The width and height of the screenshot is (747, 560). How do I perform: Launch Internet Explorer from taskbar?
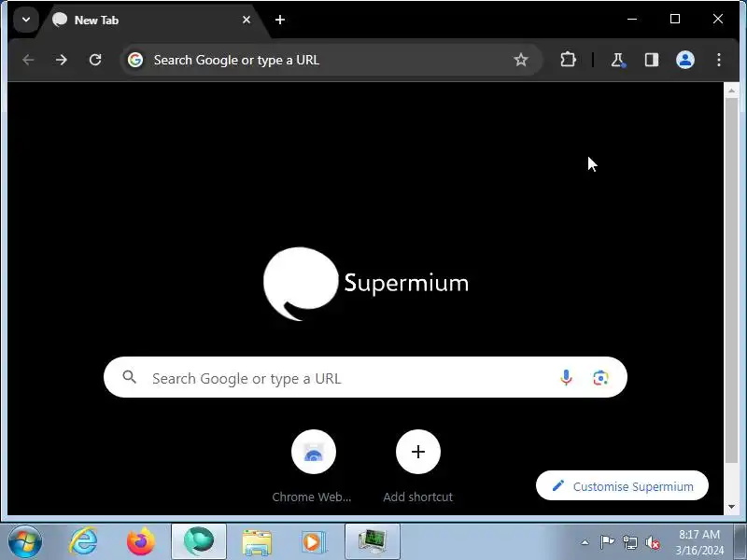tap(83, 542)
